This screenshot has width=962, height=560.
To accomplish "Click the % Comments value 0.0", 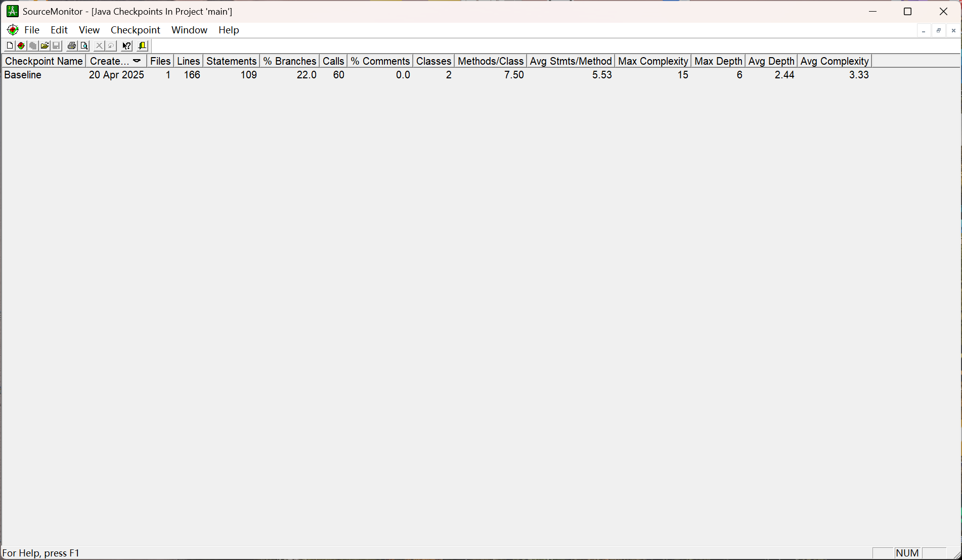I will pyautogui.click(x=403, y=75).
